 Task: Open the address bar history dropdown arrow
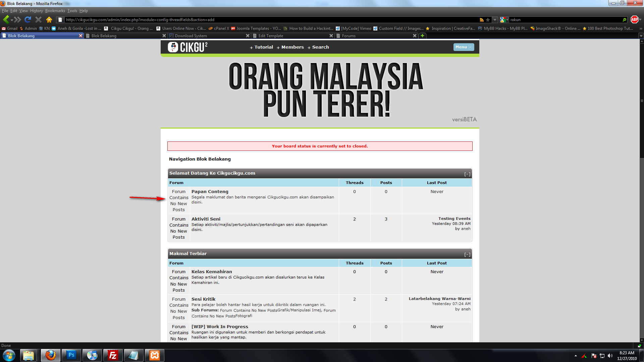tap(495, 20)
